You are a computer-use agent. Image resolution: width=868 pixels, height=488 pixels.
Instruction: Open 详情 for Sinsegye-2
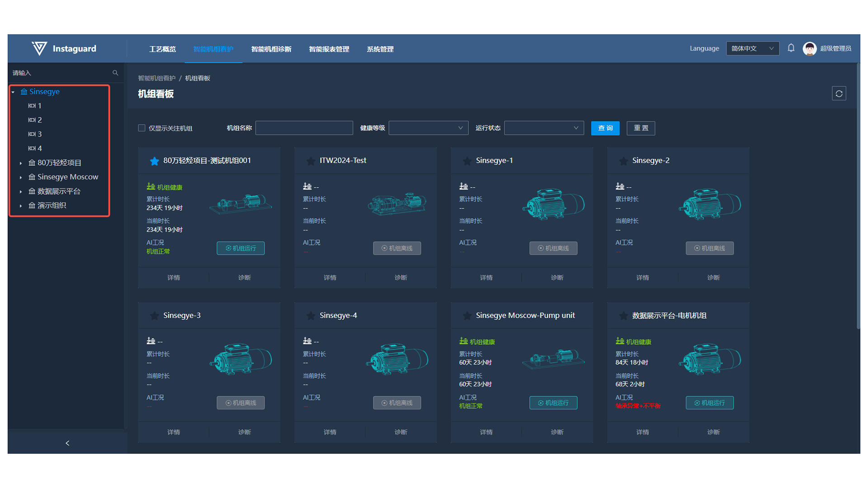pyautogui.click(x=642, y=277)
